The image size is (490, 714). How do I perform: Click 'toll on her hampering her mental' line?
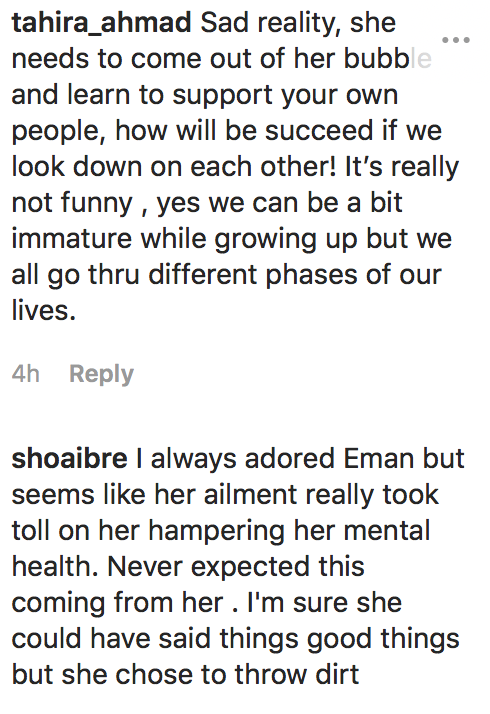tap(221, 530)
